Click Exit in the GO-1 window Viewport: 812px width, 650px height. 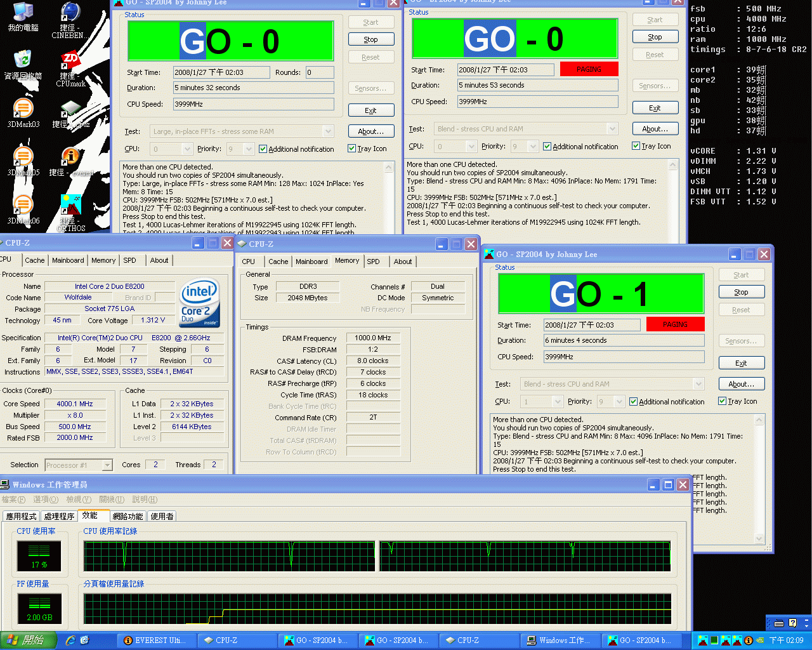742,363
